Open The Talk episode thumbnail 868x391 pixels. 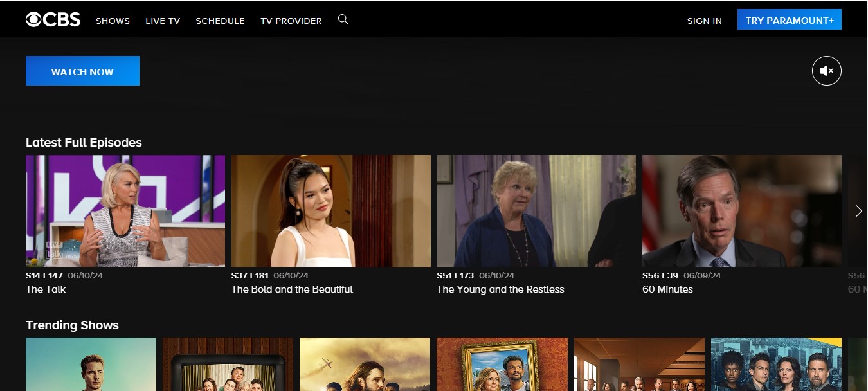click(125, 211)
